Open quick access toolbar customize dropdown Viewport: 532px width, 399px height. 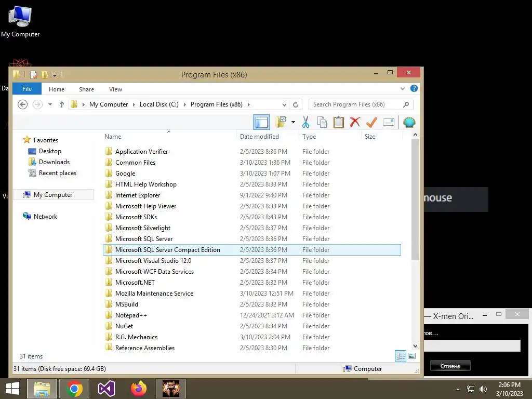tap(55, 75)
